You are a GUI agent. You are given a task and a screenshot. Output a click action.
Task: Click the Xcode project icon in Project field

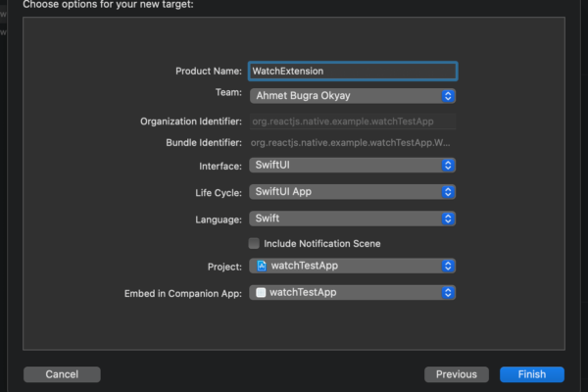click(x=262, y=266)
